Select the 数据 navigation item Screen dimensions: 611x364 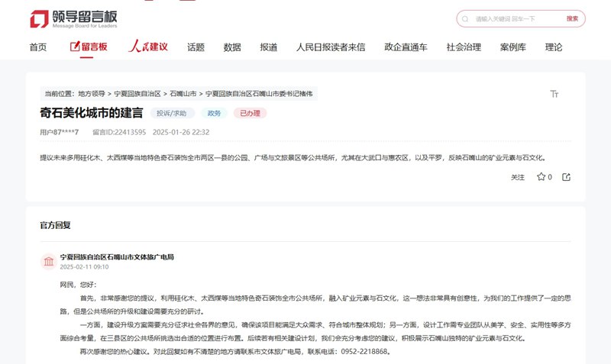232,47
